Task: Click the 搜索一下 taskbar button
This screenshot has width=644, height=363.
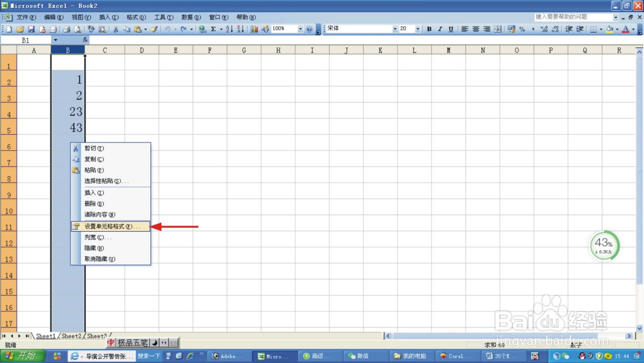Action: click(x=149, y=356)
